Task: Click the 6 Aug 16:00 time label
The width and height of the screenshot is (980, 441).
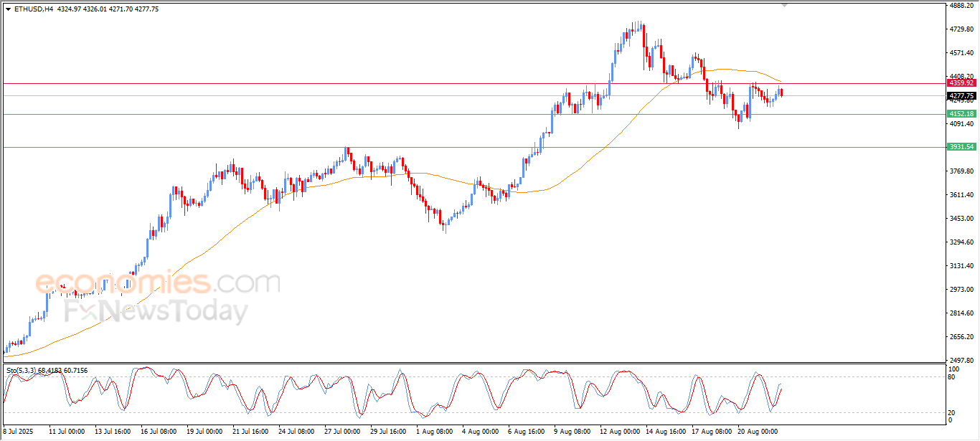Action: [x=527, y=432]
